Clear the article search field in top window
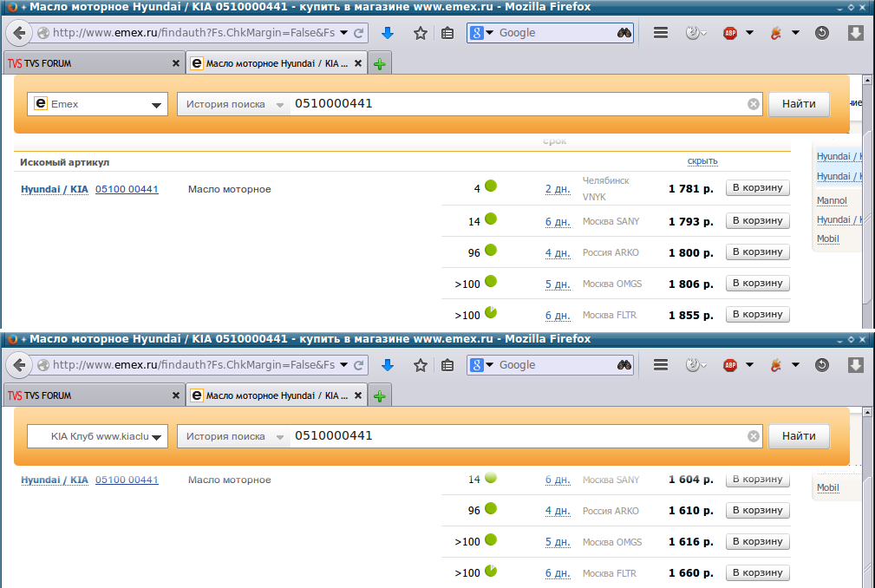875x588 pixels. tap(754, 104)
